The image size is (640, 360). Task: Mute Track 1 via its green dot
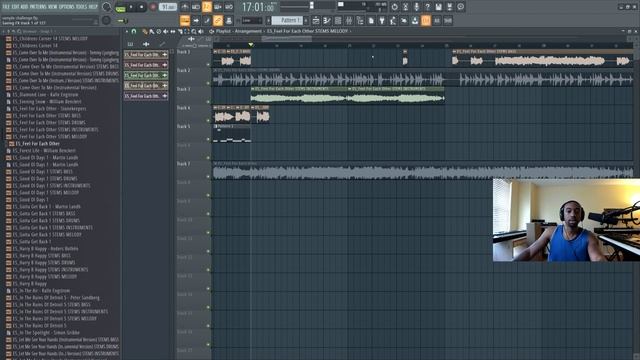(x=208, y=64)
